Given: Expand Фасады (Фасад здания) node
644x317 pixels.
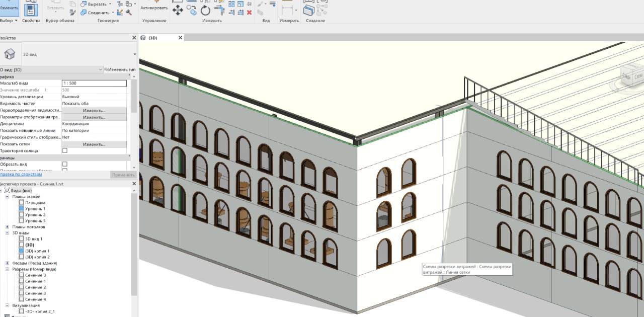Looking at the screenshot, I should pyautogui.click(x=7, y=263).
